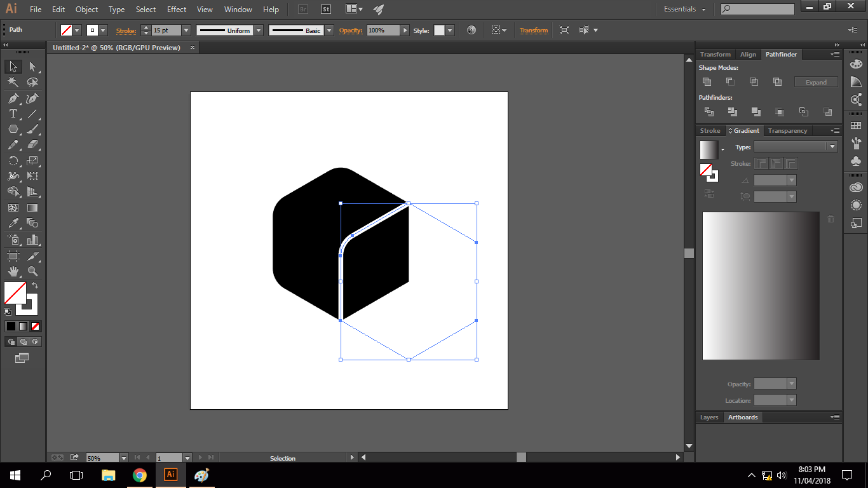Select the Free Transform tool
This screenshot has width=868, height=488.
tap(33, 176)
